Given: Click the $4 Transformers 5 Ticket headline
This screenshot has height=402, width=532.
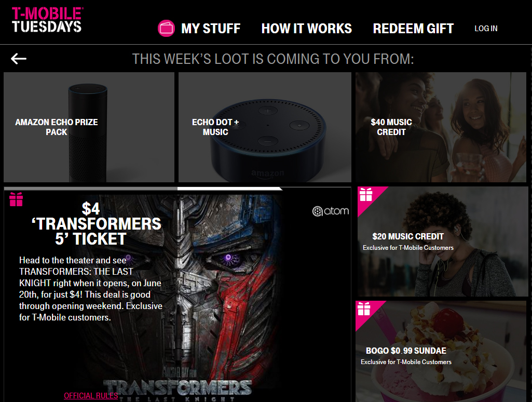Looking at the screenshot, I should click(91, 224).
